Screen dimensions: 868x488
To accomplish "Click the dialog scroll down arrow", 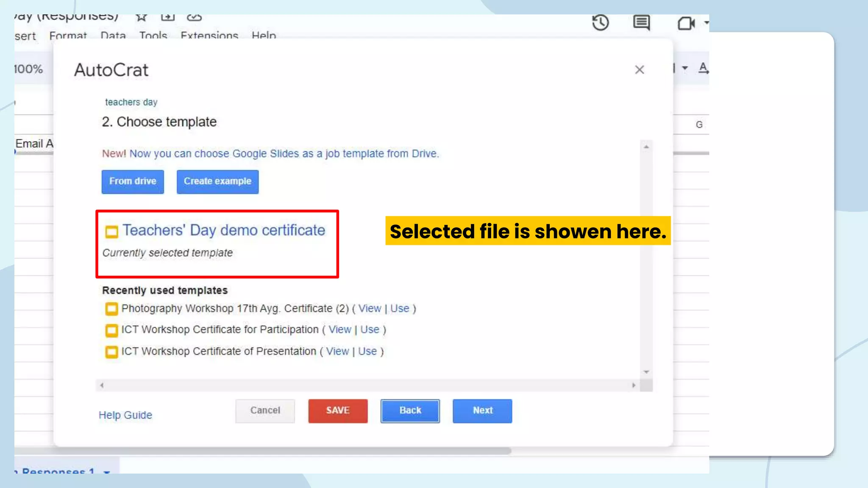I will click(646, 372).
